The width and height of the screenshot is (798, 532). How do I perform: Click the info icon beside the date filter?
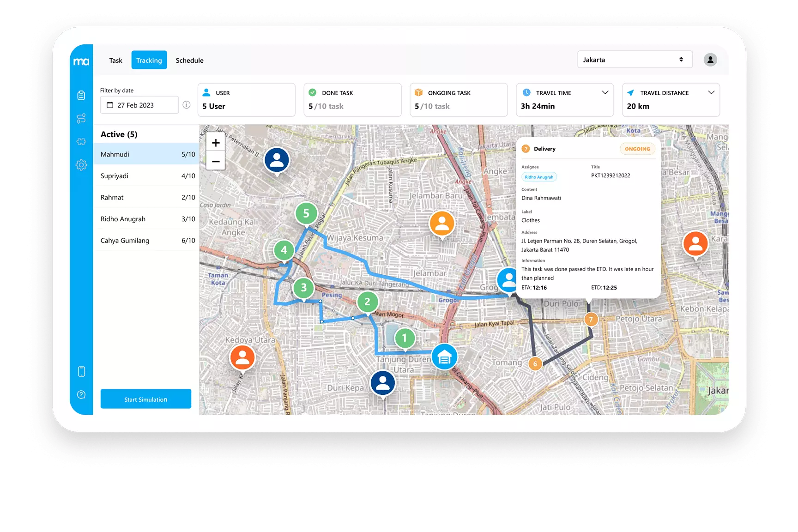187,105
